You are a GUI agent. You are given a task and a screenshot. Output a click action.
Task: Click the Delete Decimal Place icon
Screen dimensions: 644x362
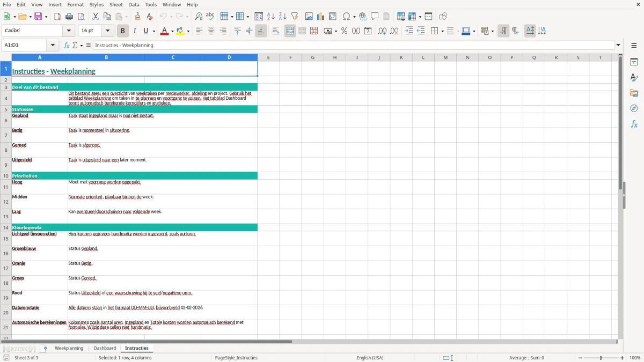click(394, 31)
